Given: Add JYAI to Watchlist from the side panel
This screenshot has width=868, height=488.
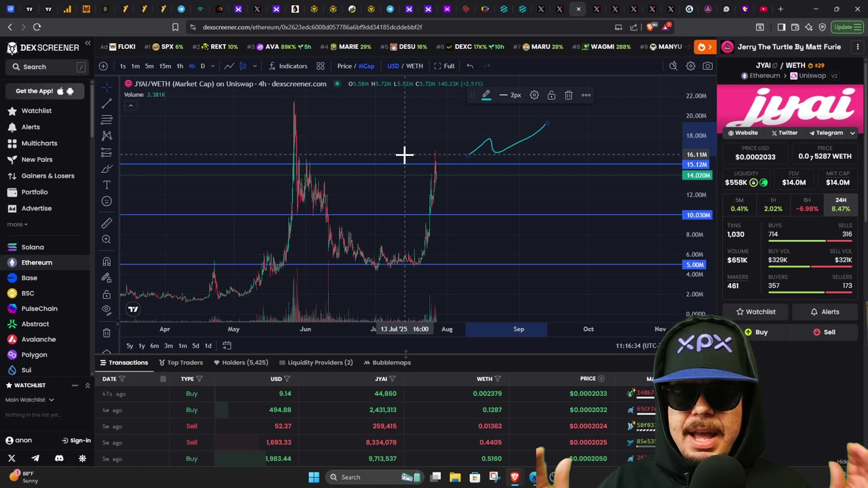Looking at the screenshot, I should click(x=755, y=312).
